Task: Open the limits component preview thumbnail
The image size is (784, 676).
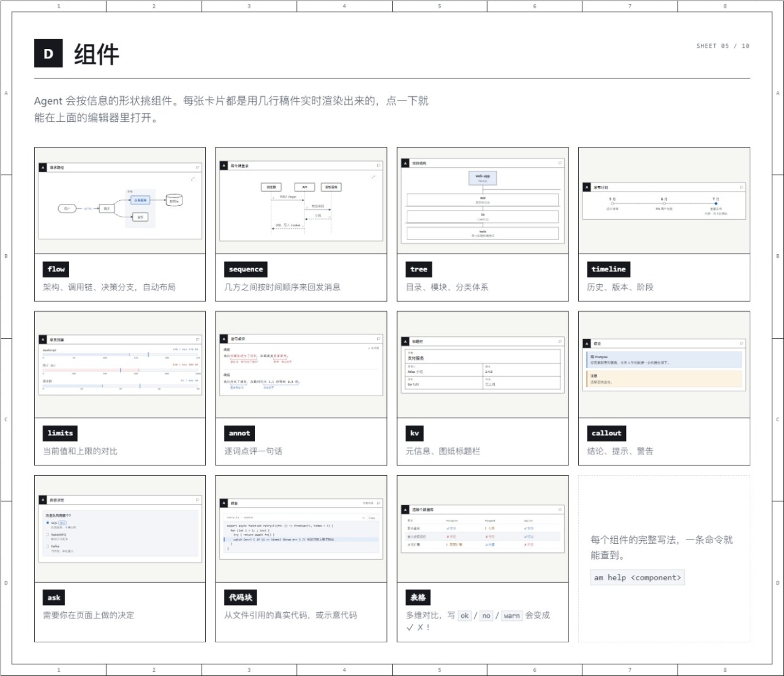Action: pyautogui.click(x=120, y=365)
